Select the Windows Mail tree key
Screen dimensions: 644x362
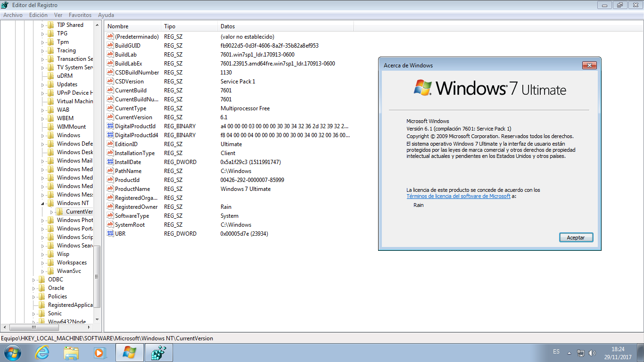coord(74,161)
